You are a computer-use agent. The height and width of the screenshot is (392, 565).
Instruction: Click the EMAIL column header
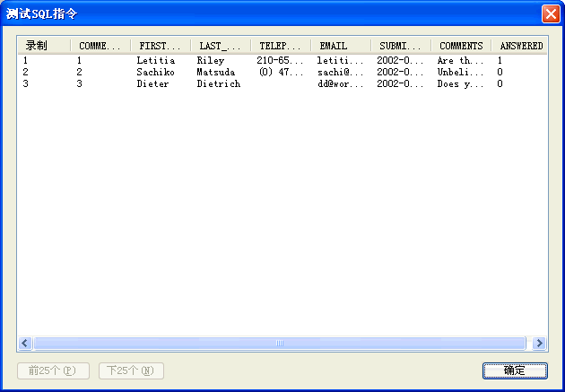coord(340,46)
